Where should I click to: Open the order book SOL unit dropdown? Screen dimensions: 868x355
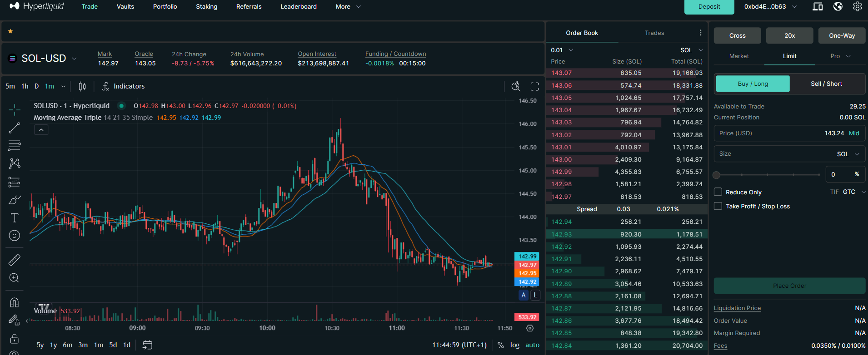[692, 50]
